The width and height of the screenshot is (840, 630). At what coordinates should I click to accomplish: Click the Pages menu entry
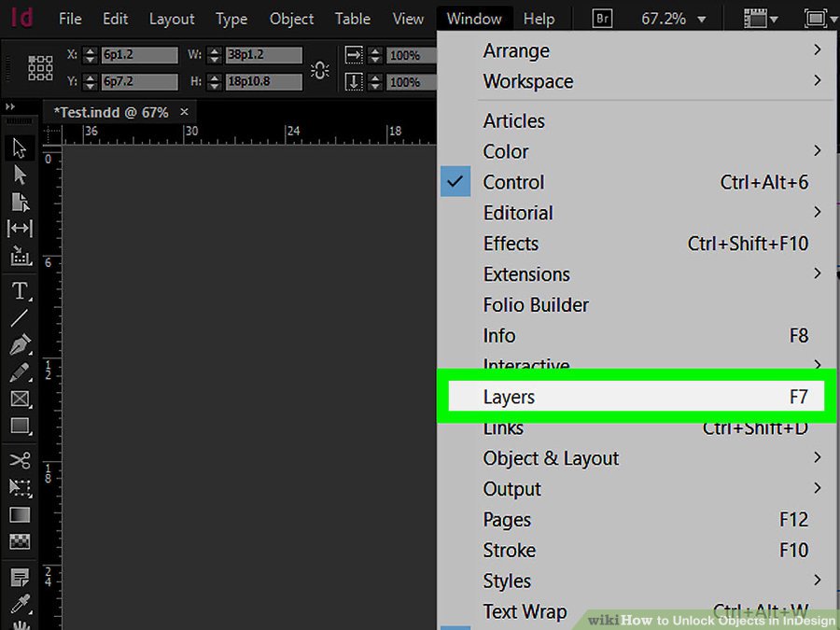click(x=507, y=520)
